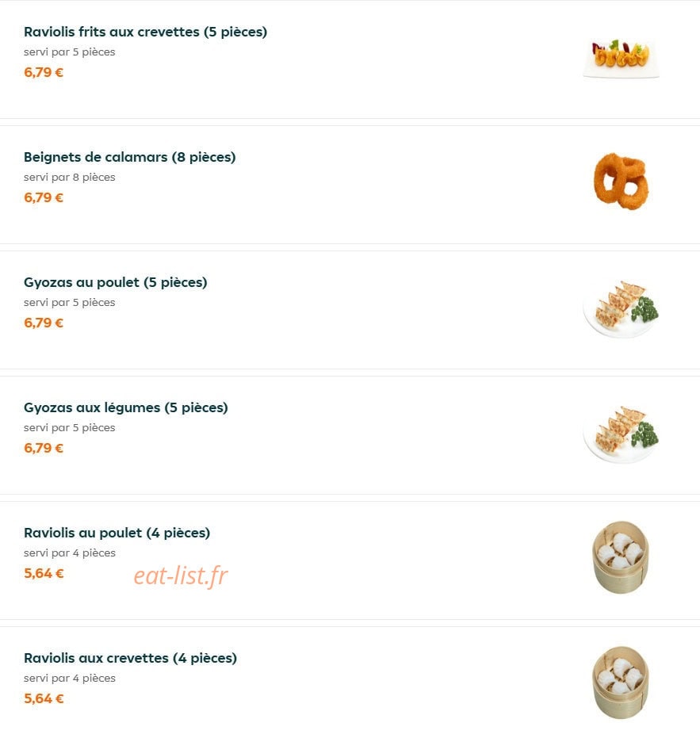Click 'servi par 5 pièces' under Gyozas aux légumes
Screen dimensions: 700x738
tap(69, 428)
